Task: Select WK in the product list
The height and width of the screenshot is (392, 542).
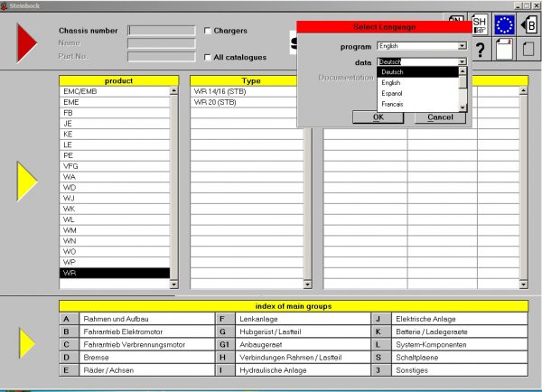Action: coord(115,209)
